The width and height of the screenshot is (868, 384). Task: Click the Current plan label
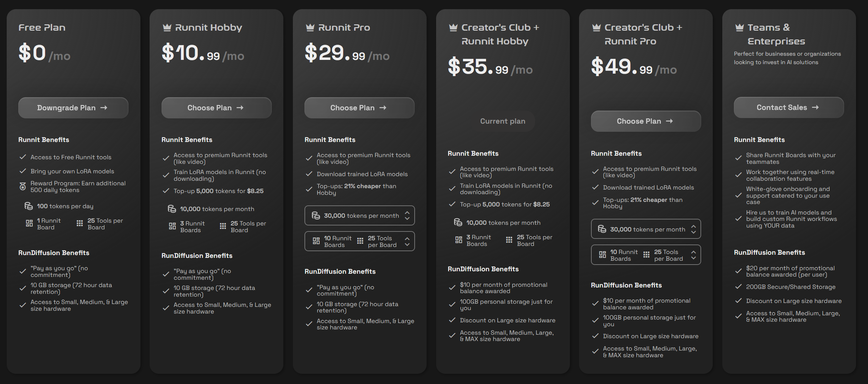coord(502,121)
